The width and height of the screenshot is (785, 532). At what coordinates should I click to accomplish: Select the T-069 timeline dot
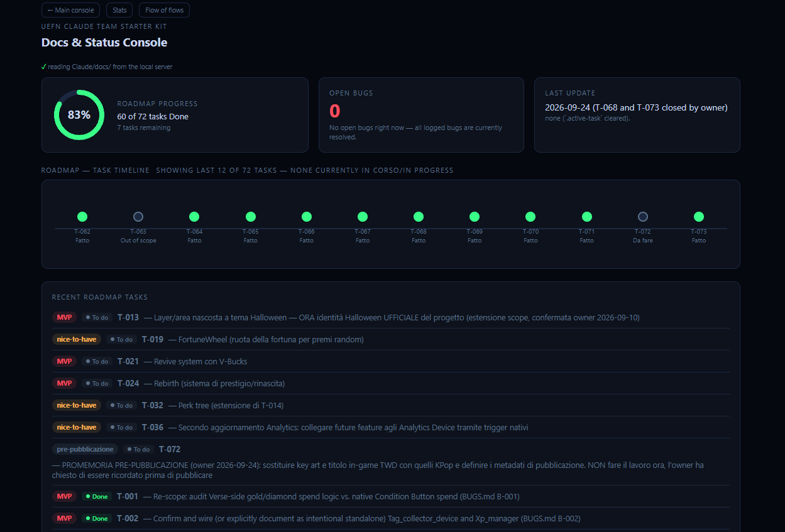(475, 217)
